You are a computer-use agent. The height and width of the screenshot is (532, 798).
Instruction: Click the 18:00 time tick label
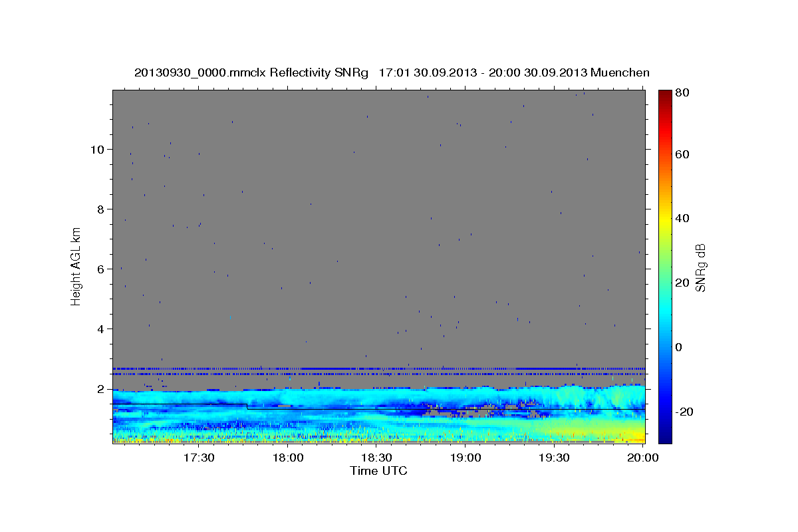288,458
